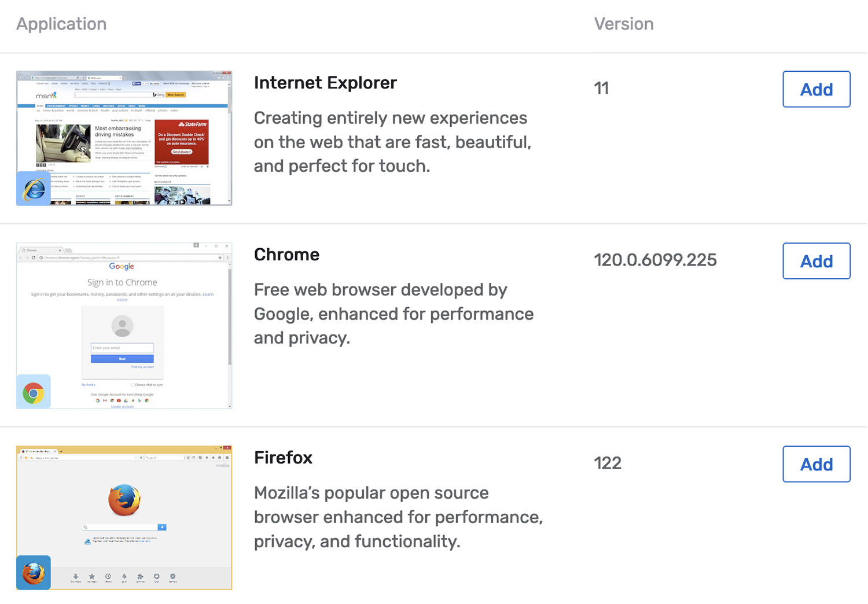Add Chrome version 120.0.6099.225
868x604 pixels.
(816, 261)
